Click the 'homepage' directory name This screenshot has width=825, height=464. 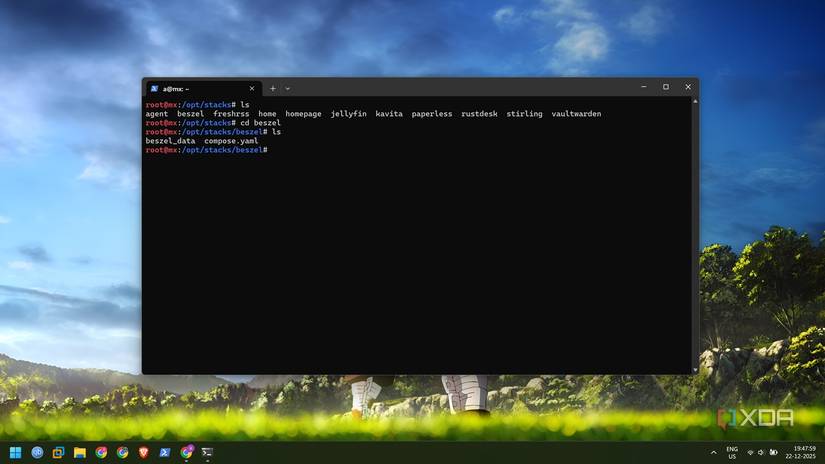click(304, 114)
